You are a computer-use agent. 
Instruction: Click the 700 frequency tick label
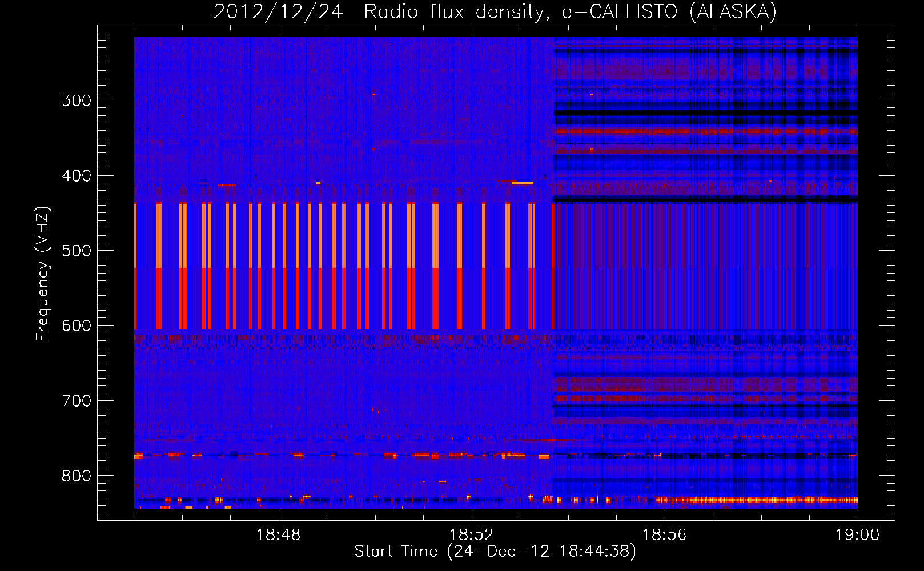pos(77,401)
